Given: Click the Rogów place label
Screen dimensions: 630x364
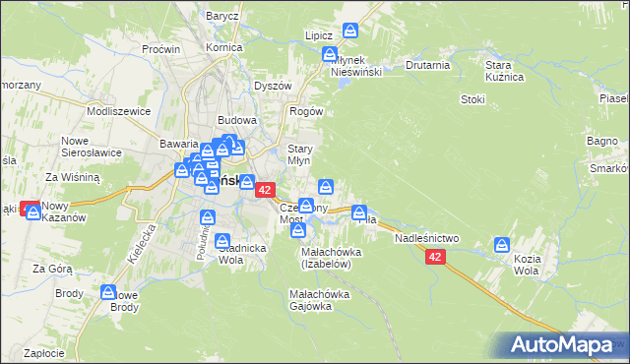Looking at the screenshot, I should (x=306, y=111).
